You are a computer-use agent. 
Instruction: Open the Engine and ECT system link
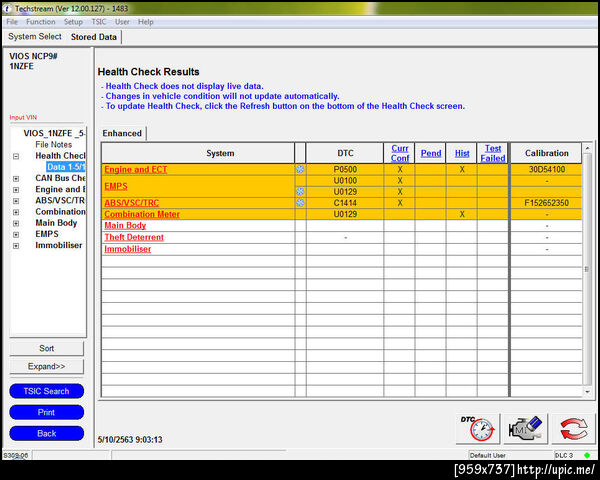135,169
